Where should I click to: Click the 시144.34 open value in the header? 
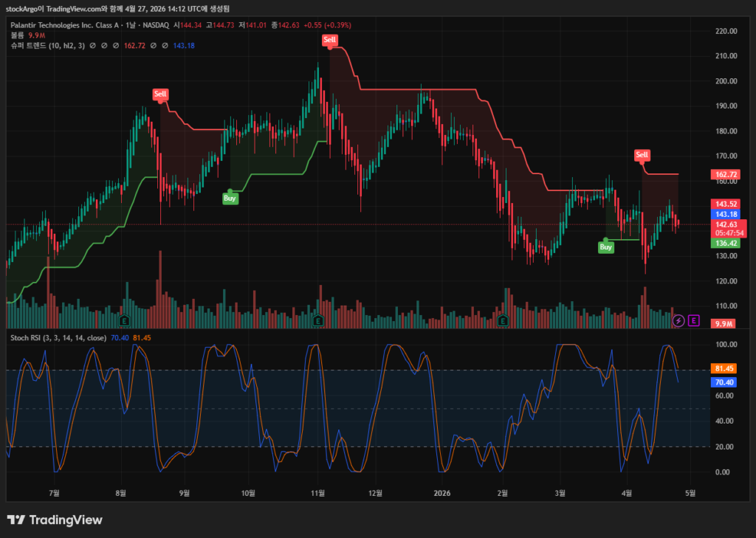(x=188, y=25)
